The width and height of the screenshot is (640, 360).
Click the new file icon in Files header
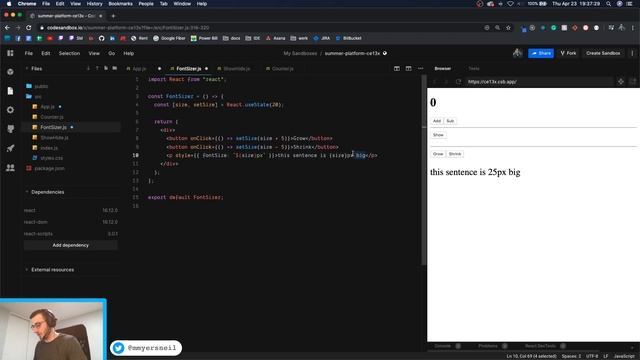pyautogui.click(x=106, y=68)
